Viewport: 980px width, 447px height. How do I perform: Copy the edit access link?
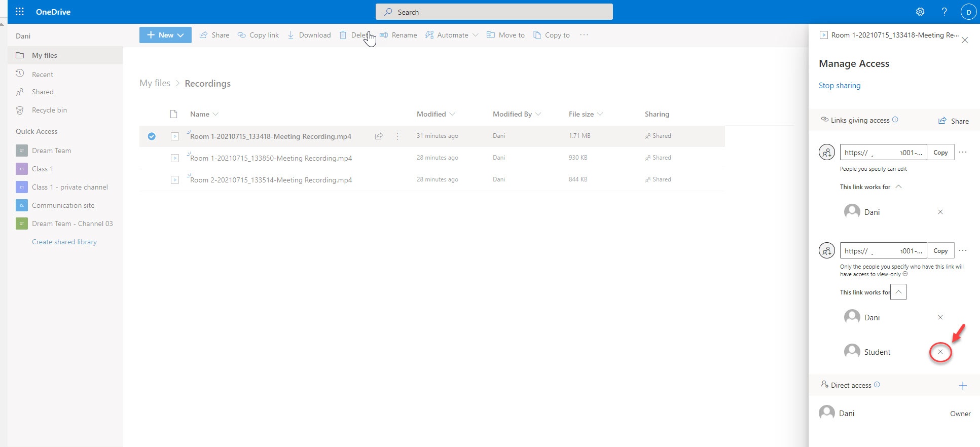tap(940, 152)
